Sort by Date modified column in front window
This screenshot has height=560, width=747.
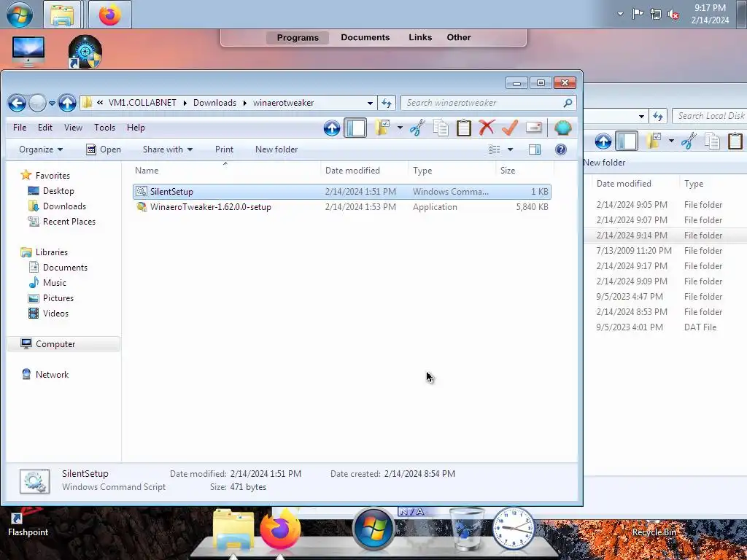coord(364,171)
